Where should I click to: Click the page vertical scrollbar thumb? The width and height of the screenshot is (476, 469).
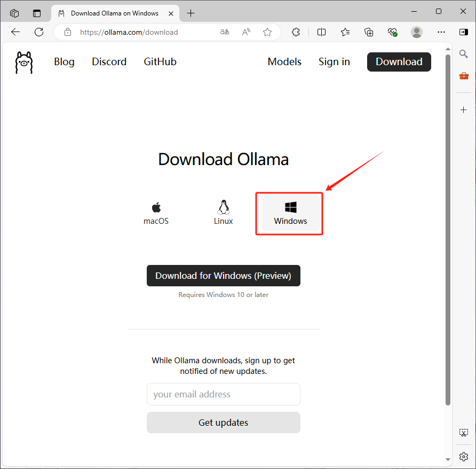pos(448,230)
